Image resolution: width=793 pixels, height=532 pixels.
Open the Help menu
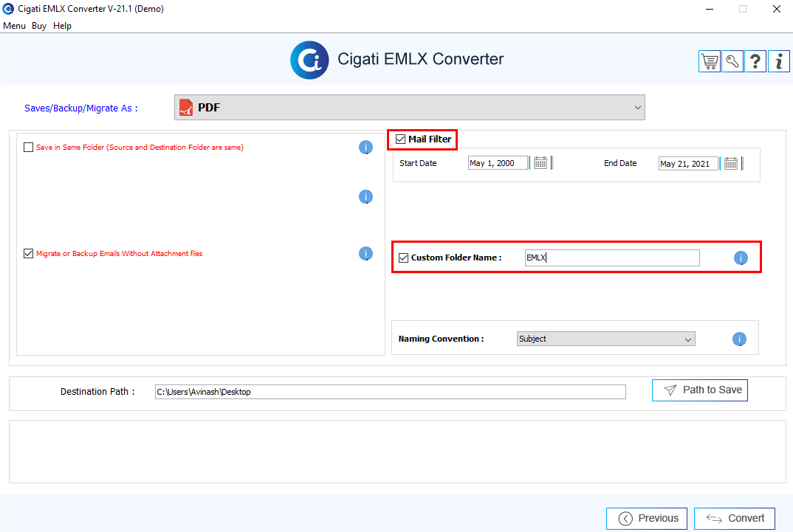pyautogui.click(x=62, y=26)
